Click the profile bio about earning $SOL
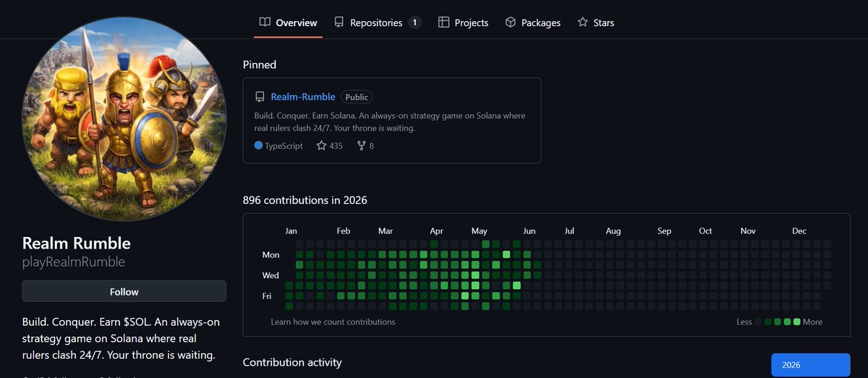This screenshot has height=378, width=868. point(121,338)
